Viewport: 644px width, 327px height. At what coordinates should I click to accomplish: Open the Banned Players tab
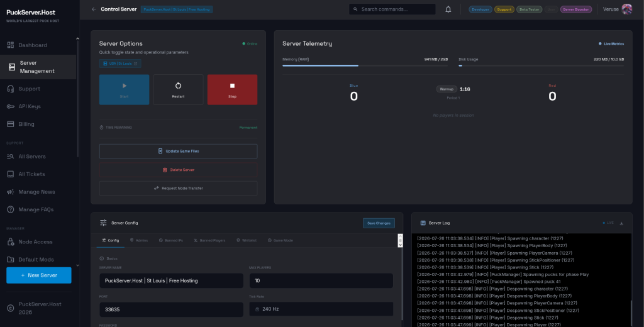[x=209, y=240]
